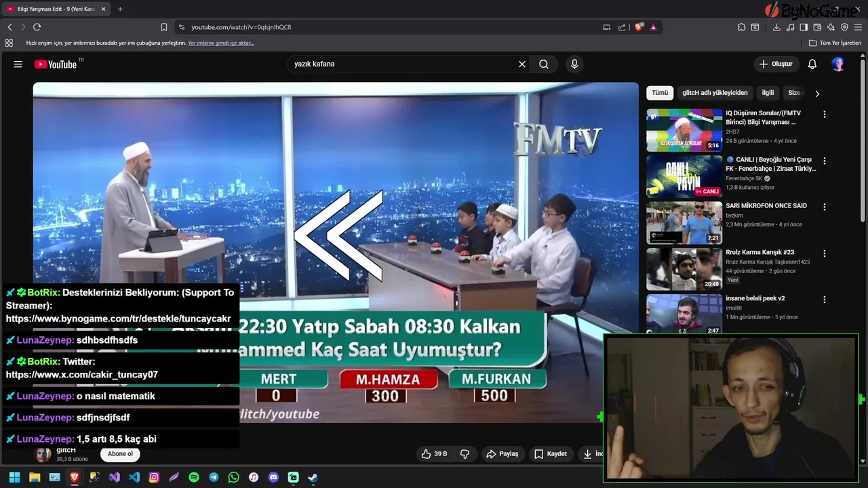The width and height of the screenshot is (868, 488).
Task: Open the CANLI Fenerbahçe live stream thumbnail
Action: click(684, 176)
